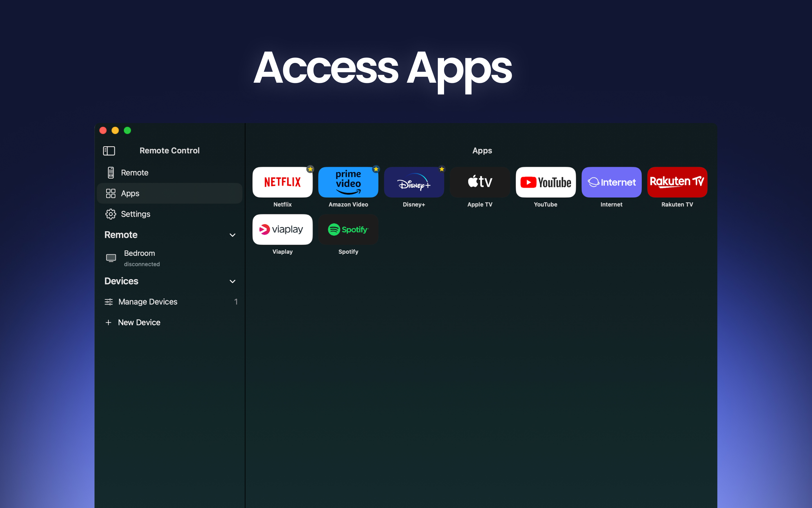Select the Bedroom device entry
The image size is (812, 508).
click(169, 258)
